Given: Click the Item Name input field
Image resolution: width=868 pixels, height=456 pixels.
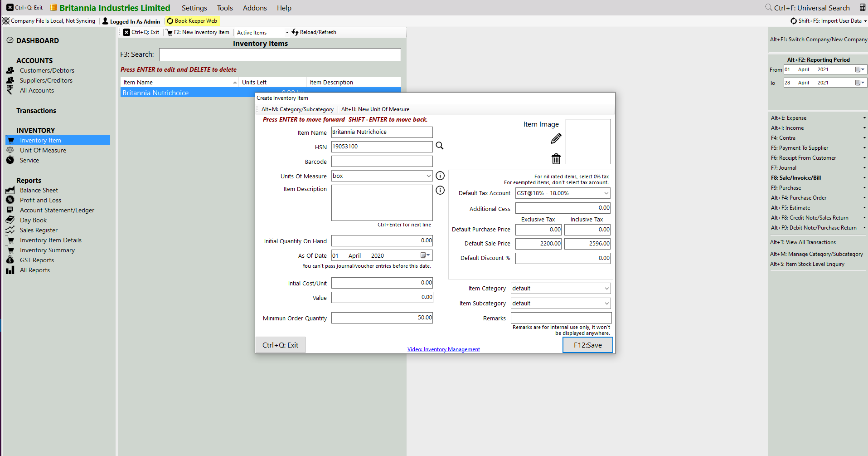Looking at the screenshot, I should (382, 132).
